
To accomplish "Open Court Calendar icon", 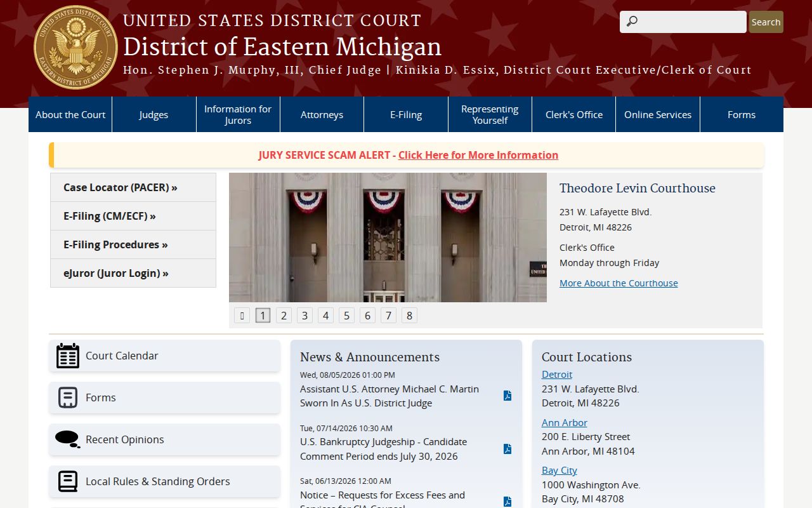I will click(x=68, y=356).
